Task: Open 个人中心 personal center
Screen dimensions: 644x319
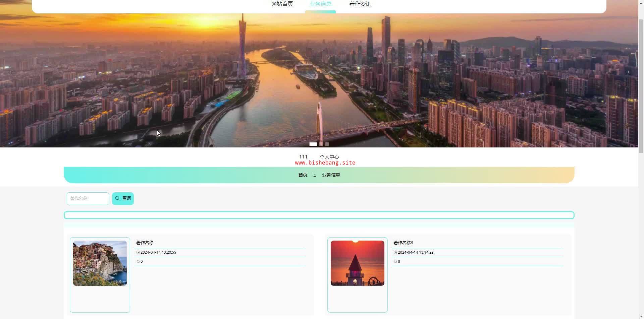Action: click(x=329, y=157)
